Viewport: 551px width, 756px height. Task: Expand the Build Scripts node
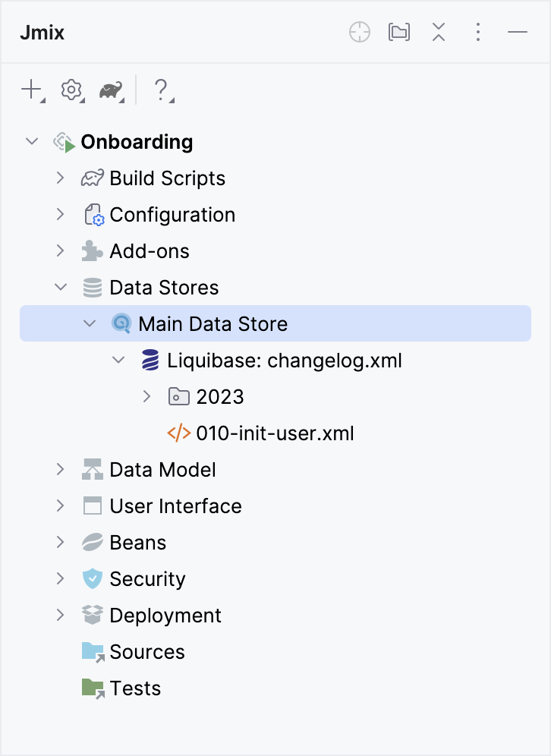[61, 178]
